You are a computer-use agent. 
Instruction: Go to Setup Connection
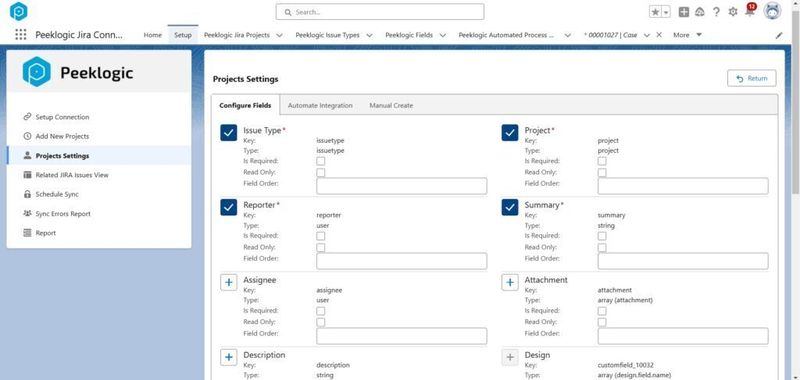pos(62,117)
